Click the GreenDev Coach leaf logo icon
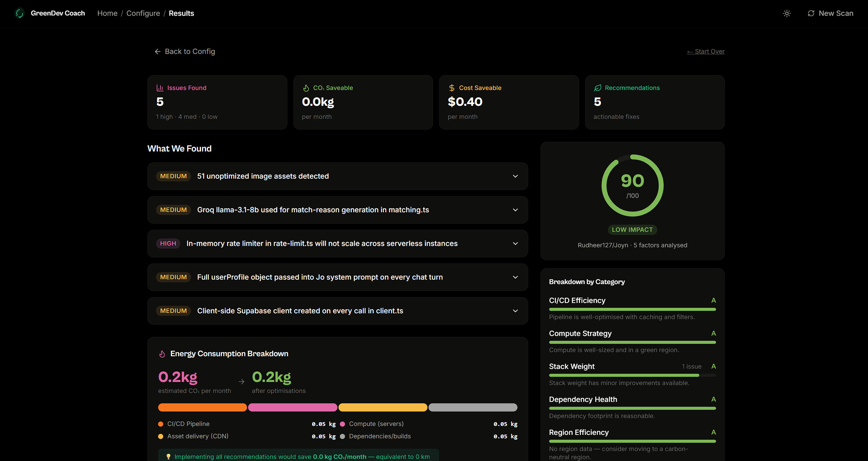The height and width of the screenshot is (461, 868). (x=20, y=13)
